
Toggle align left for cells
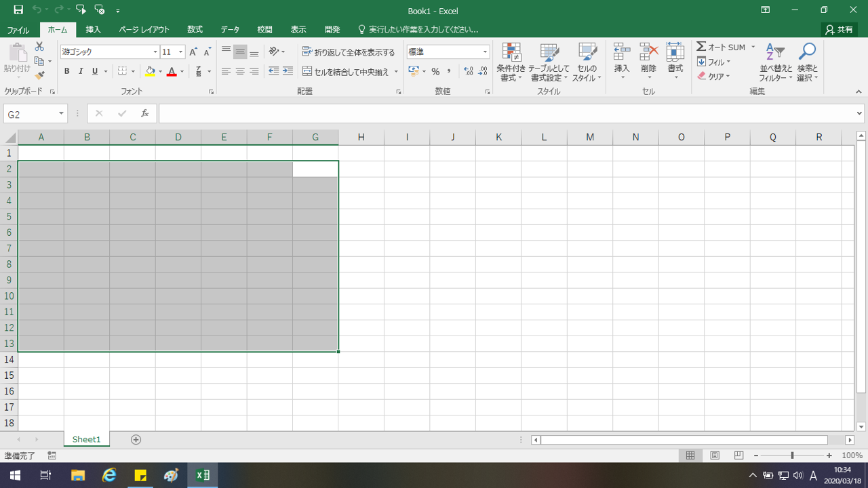coord(226,71)
